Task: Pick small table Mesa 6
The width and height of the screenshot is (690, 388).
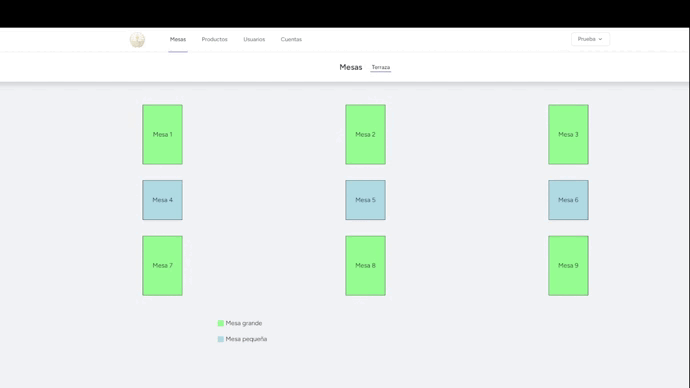Action: (x=568, y=200)
